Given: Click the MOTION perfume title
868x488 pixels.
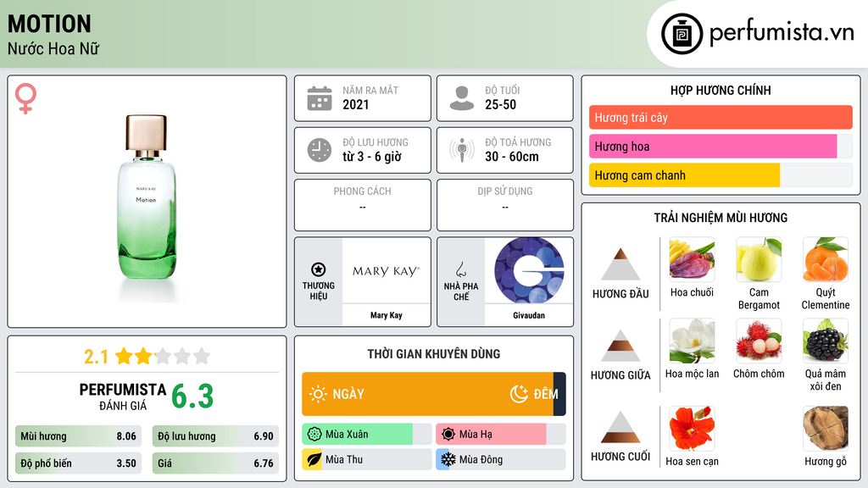Looking at the screenshot, I should coord(49,24).
